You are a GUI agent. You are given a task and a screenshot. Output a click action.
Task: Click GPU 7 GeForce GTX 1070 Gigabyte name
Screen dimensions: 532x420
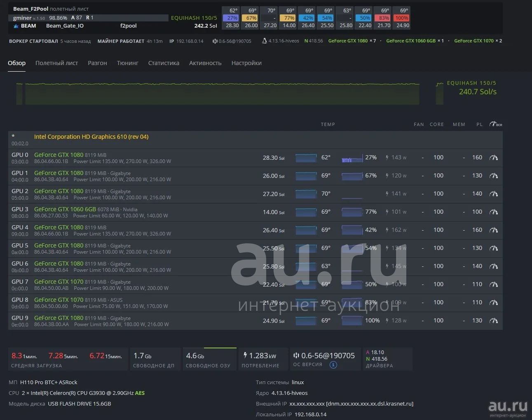tap(59, 282)
